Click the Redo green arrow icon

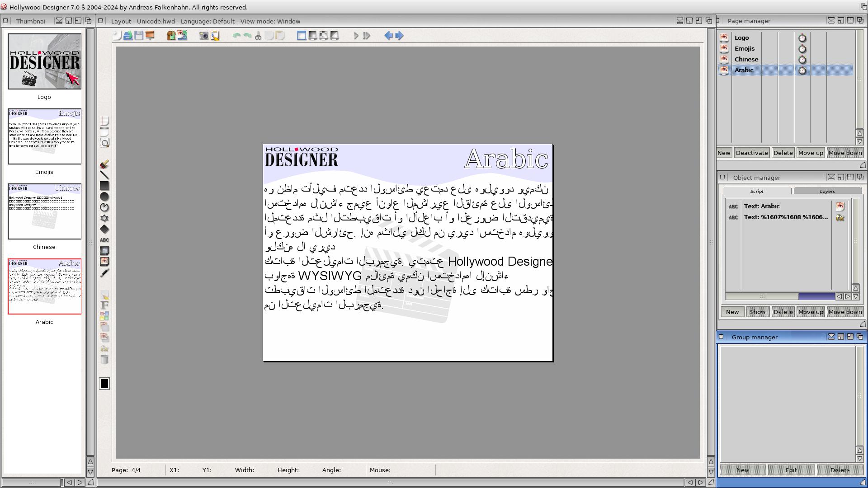247,36
